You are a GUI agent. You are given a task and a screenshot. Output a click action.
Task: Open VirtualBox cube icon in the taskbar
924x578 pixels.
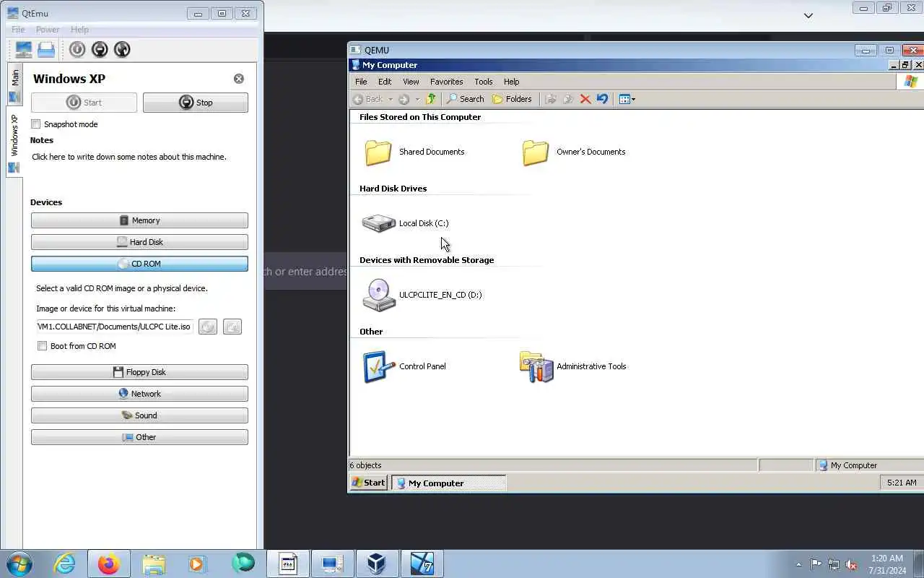coord(376,564)
